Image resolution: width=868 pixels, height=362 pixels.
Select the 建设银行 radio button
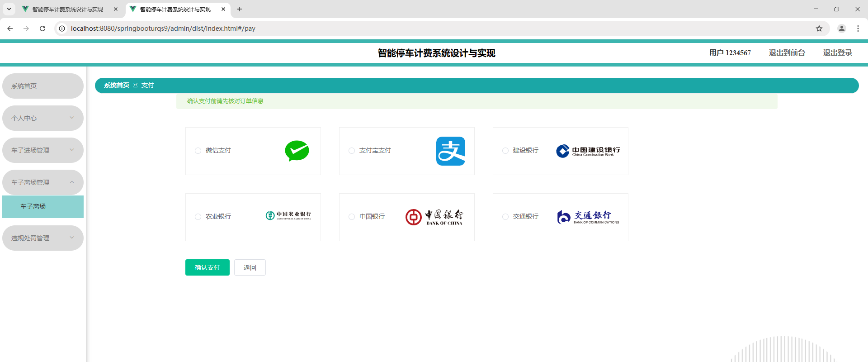(x=505, y=151)
